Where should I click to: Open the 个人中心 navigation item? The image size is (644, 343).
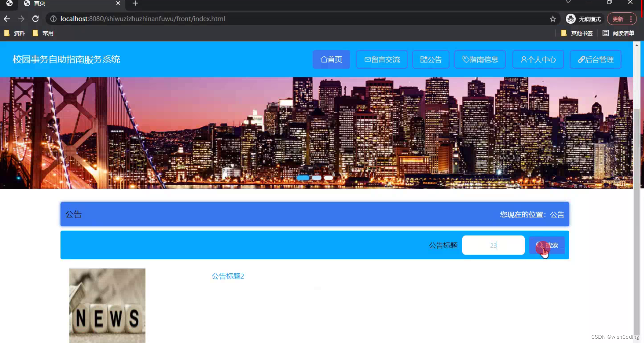pyautogui.click(x=538, y=59)
